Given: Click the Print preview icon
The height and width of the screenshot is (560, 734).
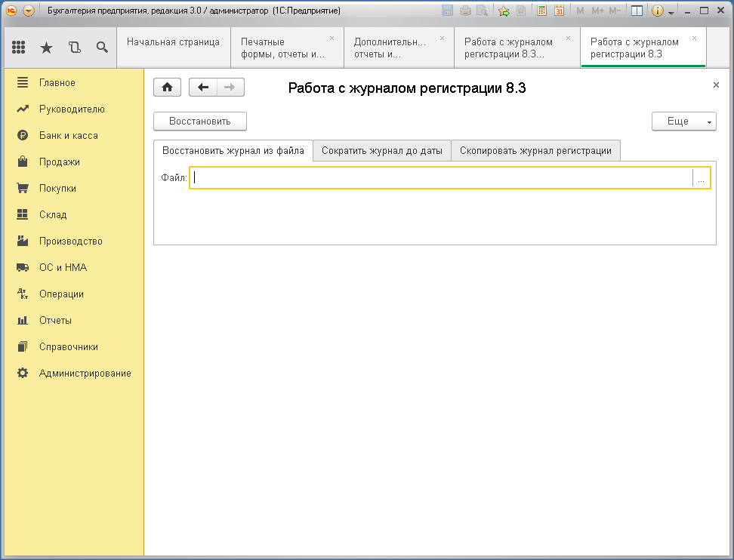Looking at the screenshot, I should pos(482,11).
